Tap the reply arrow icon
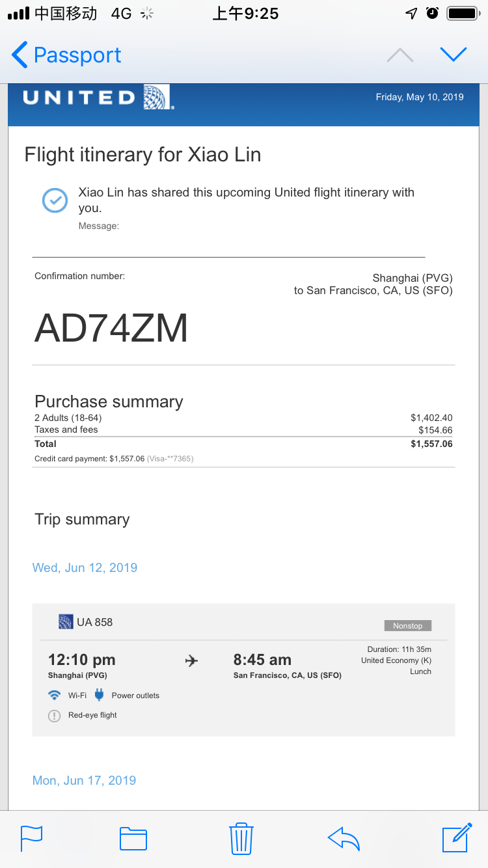488x868 pixels. click(344, 838)
